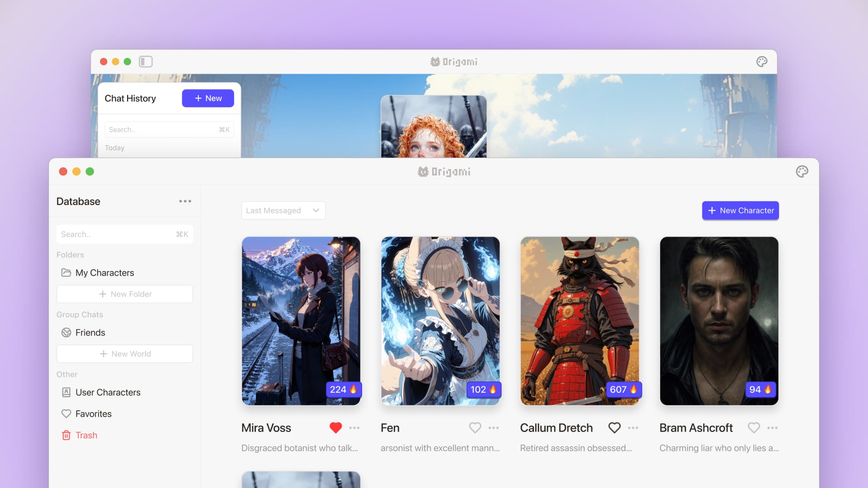Open more options for Fen

[494, 428]
